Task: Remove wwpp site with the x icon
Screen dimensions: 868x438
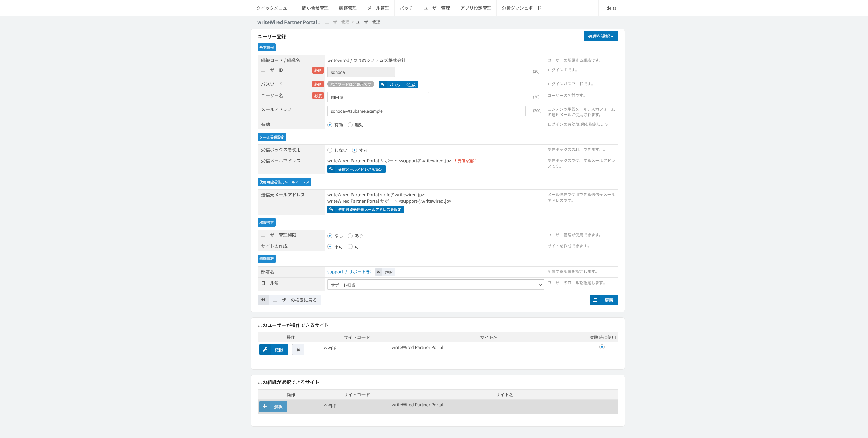Action: click(x=298, y=350)
